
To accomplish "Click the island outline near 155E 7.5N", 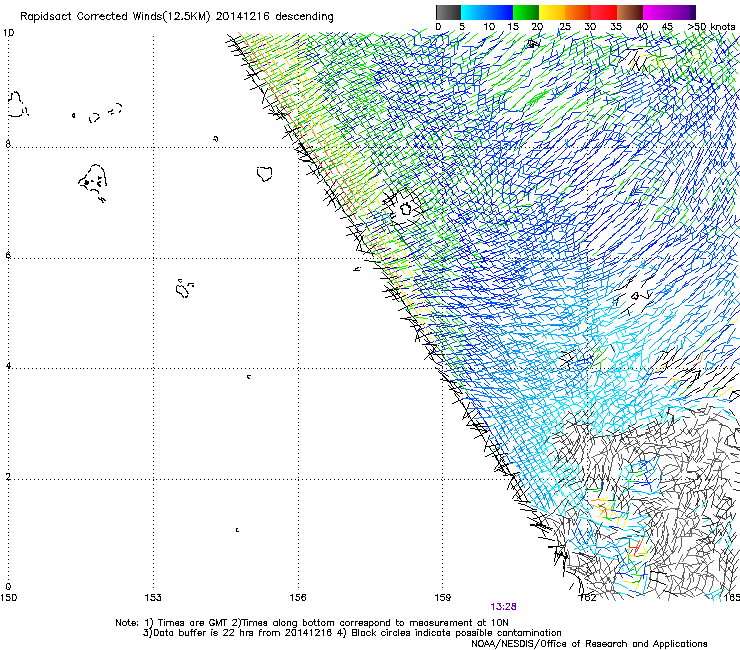I will tap(265, 174).
